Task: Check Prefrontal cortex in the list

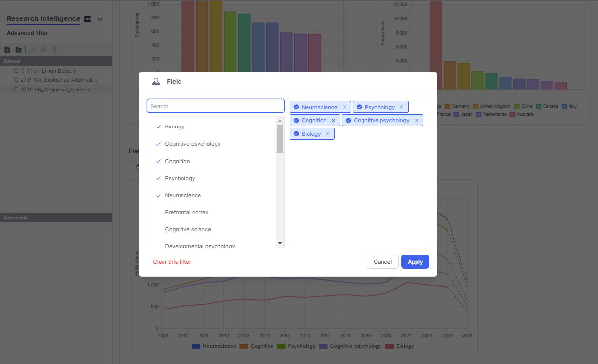Action: [x=187, y=212]
